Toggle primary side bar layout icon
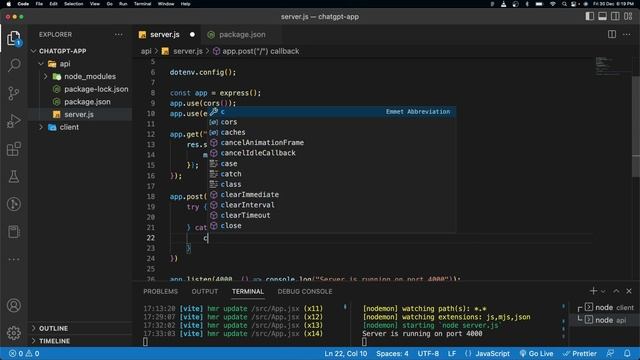Viewport: 640px width, 360px height. [x=589, y=16]
